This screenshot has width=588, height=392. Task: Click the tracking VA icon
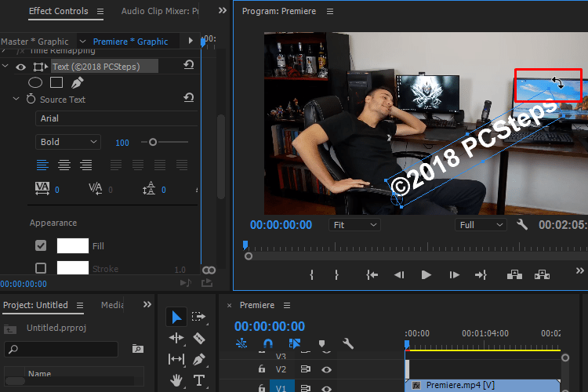click(x=42, y=188)
